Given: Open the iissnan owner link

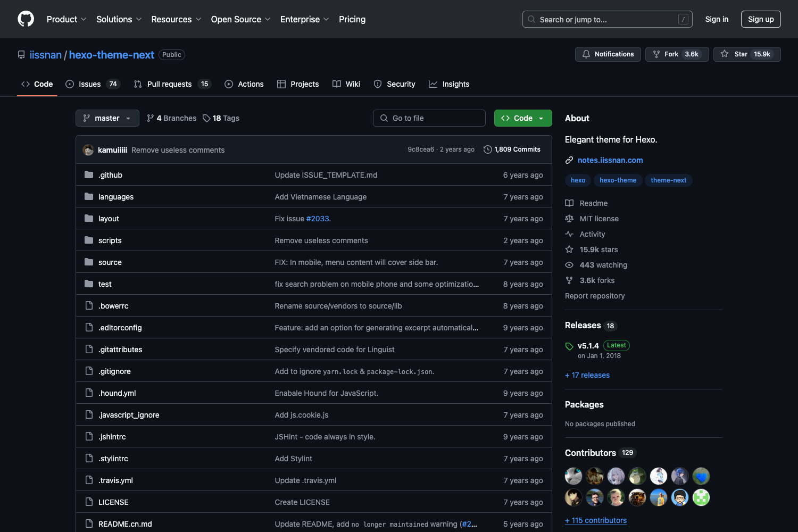Looking at the screenshot, I should click(46, 55).
